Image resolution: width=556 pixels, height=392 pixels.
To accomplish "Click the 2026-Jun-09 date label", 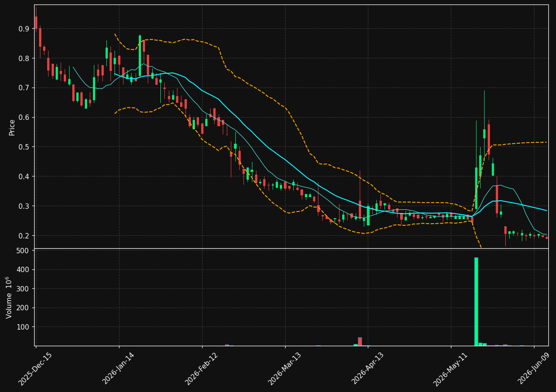I will 534,369.
